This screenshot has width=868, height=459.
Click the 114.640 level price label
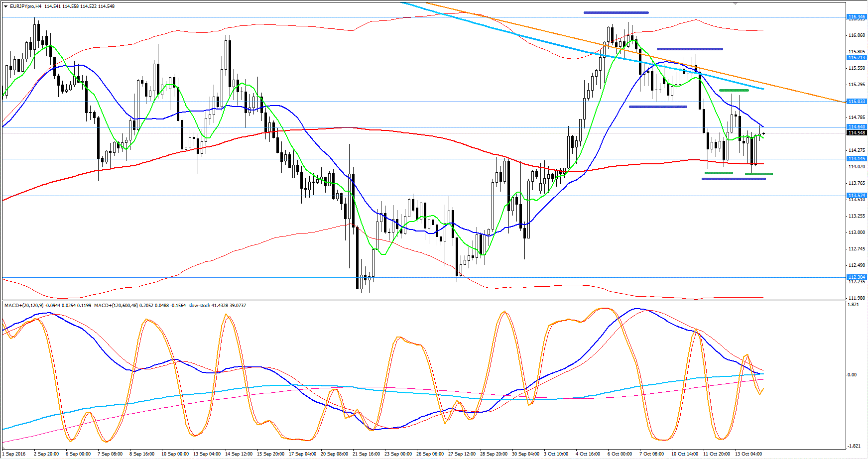857,127
